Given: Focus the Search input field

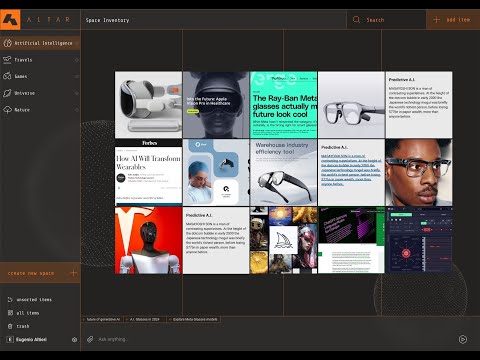Looking at the screenshot, I should [x=387, y=20].
